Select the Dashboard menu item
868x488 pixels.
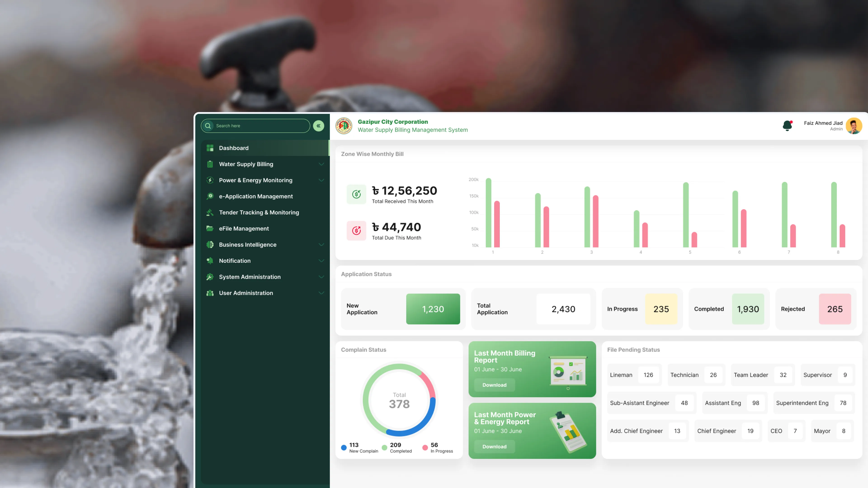click(234, 148)
